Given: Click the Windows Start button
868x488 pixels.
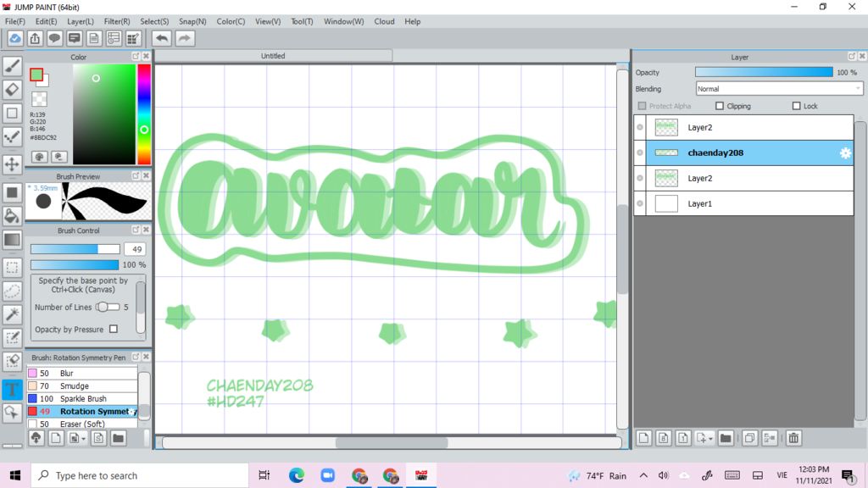Looking at the screenshot, I should click(15, 475).
